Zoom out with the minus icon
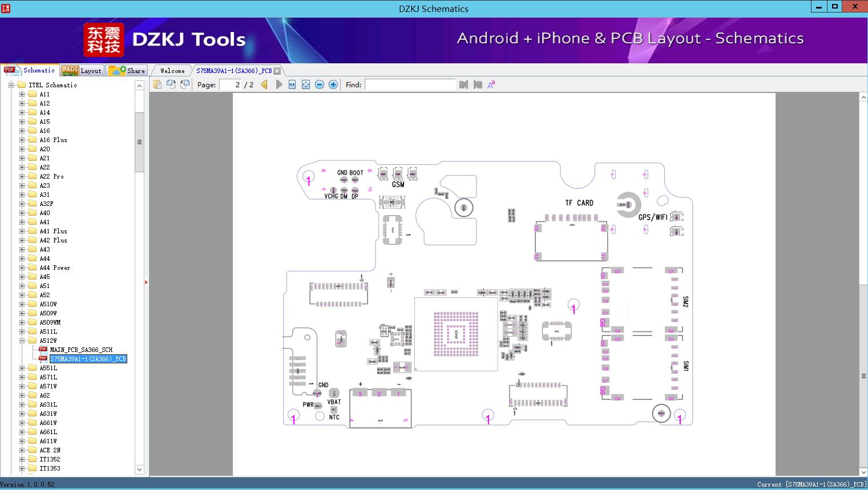Viewport: 868px width, 490px height. click(320, 84)
